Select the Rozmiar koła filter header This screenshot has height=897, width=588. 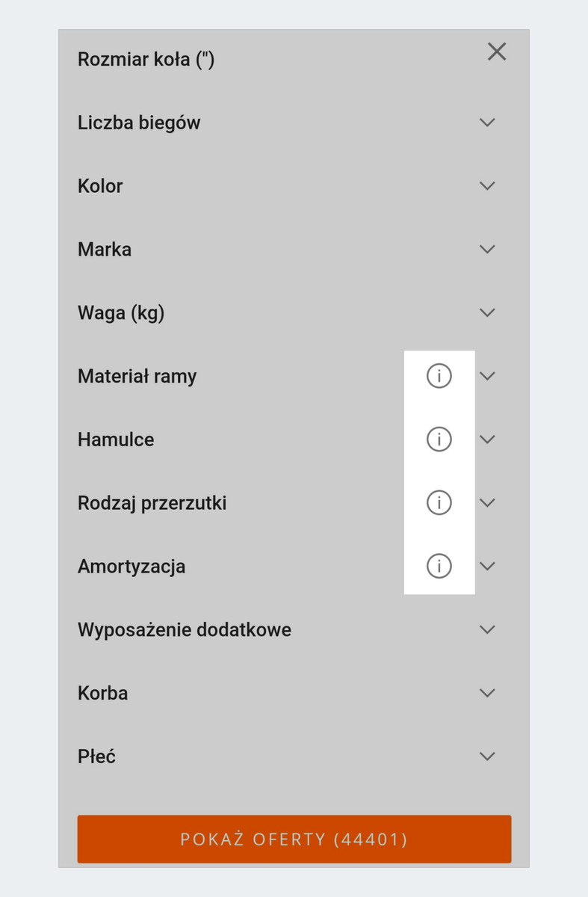[x=146, y=59]
